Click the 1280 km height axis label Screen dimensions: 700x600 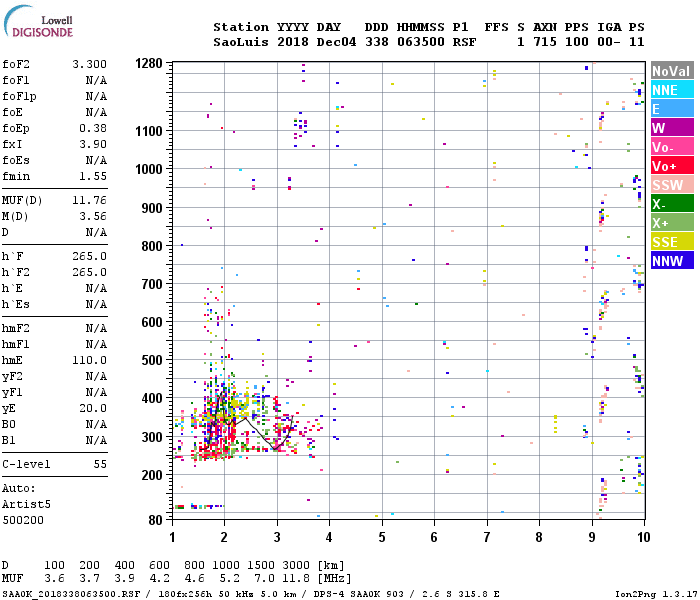(x=149, y=63)
